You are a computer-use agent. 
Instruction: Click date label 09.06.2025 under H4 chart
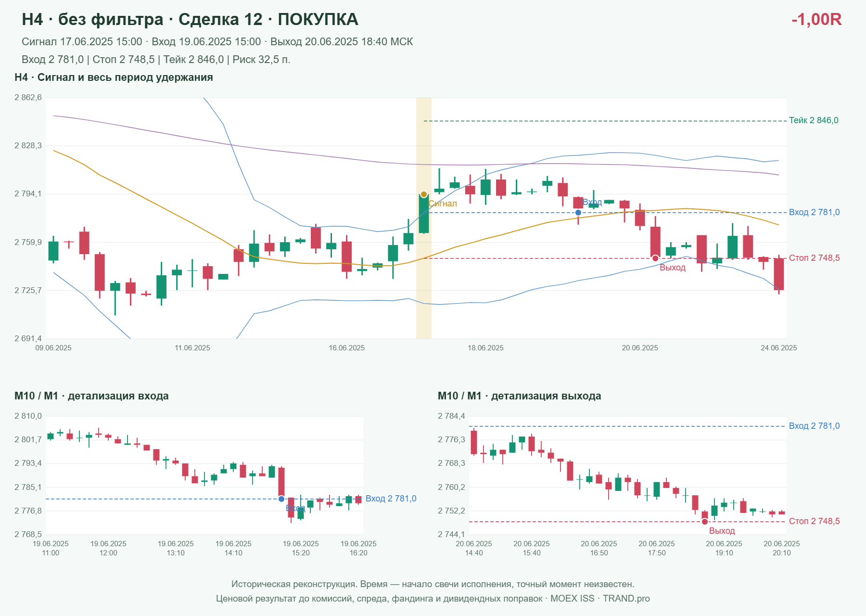53,348
